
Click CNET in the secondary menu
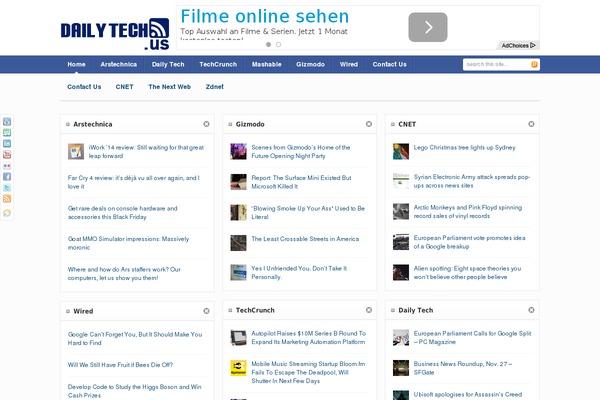coord(125,87)
